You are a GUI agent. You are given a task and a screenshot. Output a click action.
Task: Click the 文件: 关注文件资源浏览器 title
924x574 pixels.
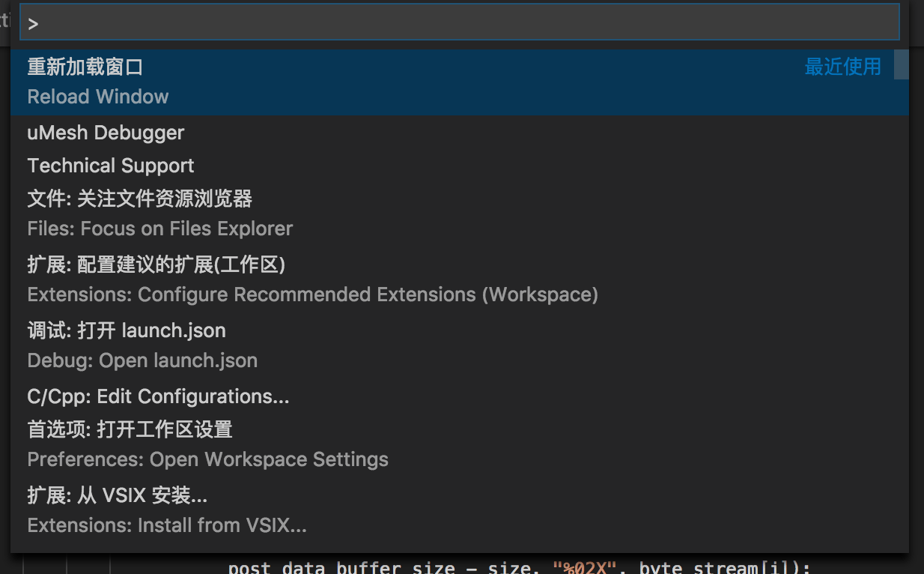pos(140,199)
